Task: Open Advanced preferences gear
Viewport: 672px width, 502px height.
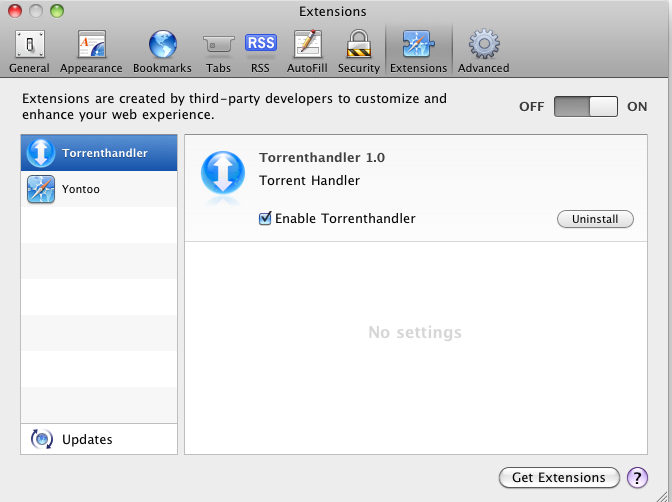Action: [x=484, y=51]
